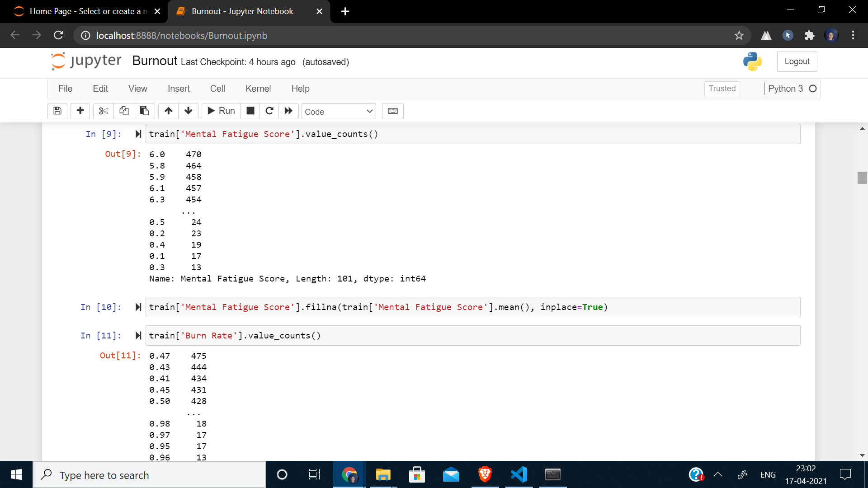The image size is (868, 488).
Task: Show hidden system tray icons chevron
Action: pos(717,474)
